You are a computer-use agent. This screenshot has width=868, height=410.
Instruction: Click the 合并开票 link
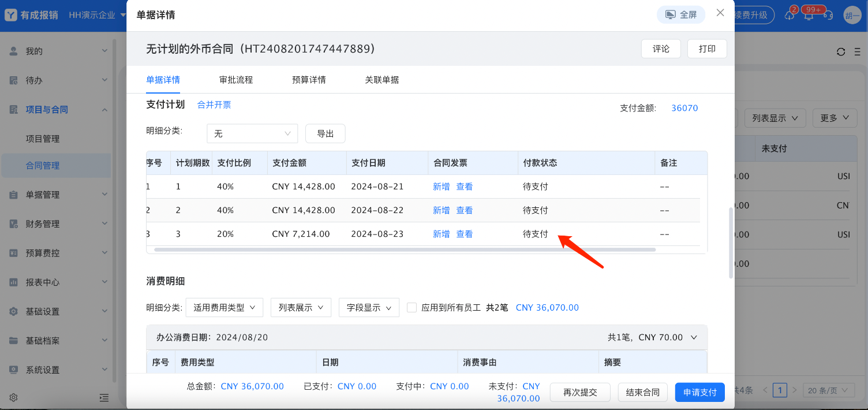(x=214, y=105)
